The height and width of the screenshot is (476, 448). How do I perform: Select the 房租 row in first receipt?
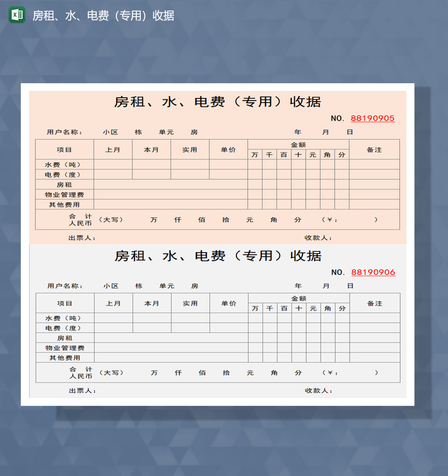[x=64, y=185]
